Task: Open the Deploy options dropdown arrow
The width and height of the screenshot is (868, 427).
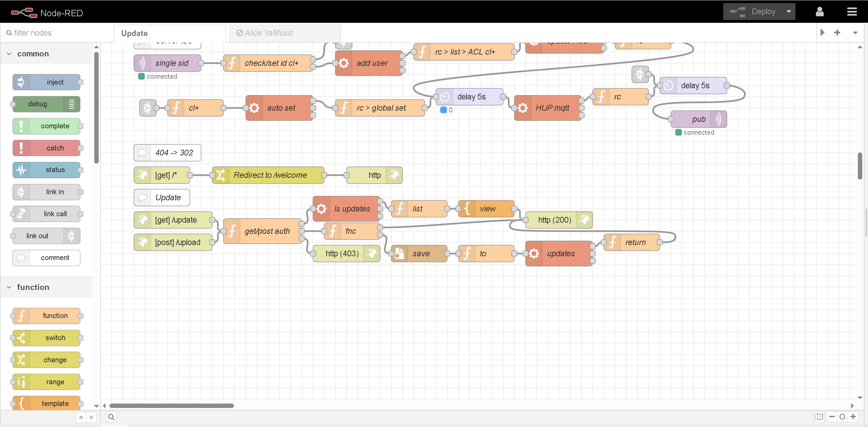Action: coord(789,12)
